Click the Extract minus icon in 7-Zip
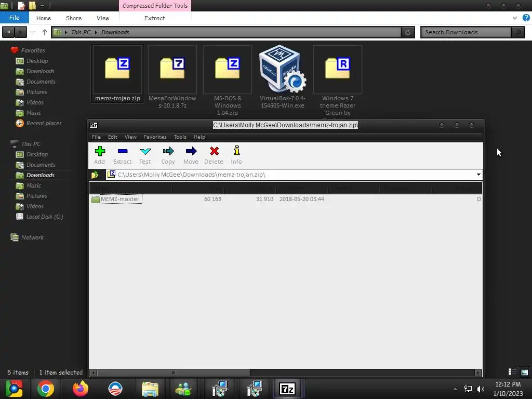This screenshot has height=399, width=532. (123, 151)
